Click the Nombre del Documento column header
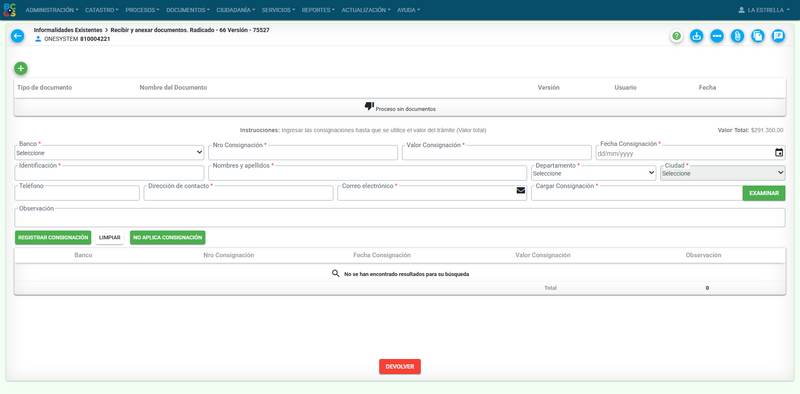 (x=173, y=88)
